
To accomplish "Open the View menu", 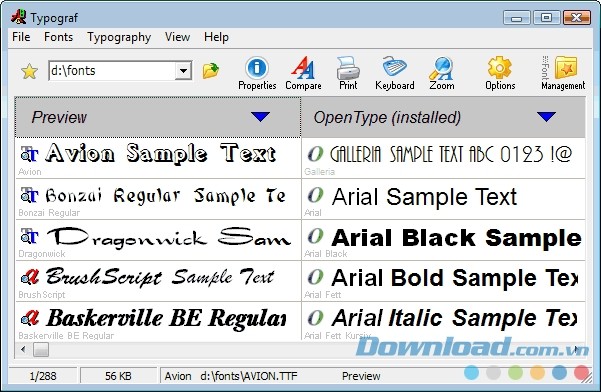I will (177, 37).
